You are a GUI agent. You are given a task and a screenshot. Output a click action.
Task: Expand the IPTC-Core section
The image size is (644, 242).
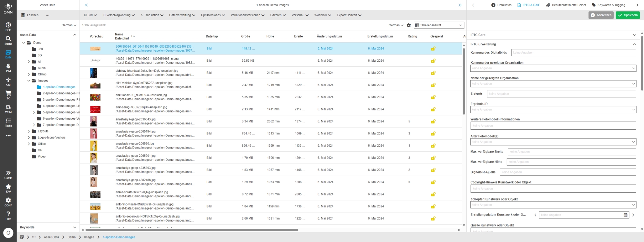(634, 35)
